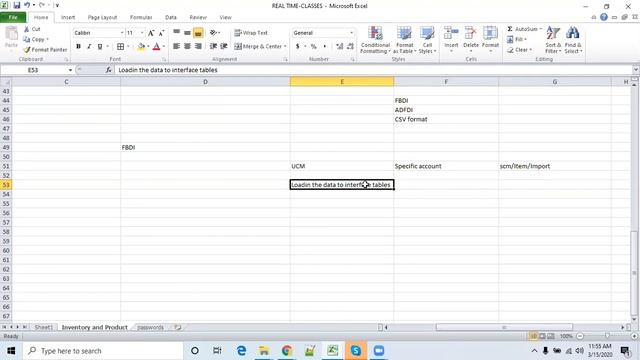Decrease indent in Alignment group

[213, 46]
